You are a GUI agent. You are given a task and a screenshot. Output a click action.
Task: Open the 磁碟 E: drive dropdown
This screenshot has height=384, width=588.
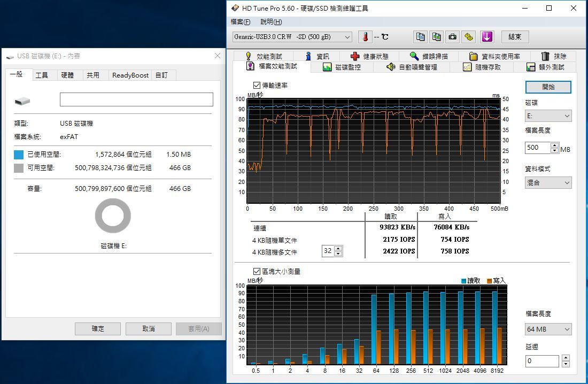coord(548,116)
